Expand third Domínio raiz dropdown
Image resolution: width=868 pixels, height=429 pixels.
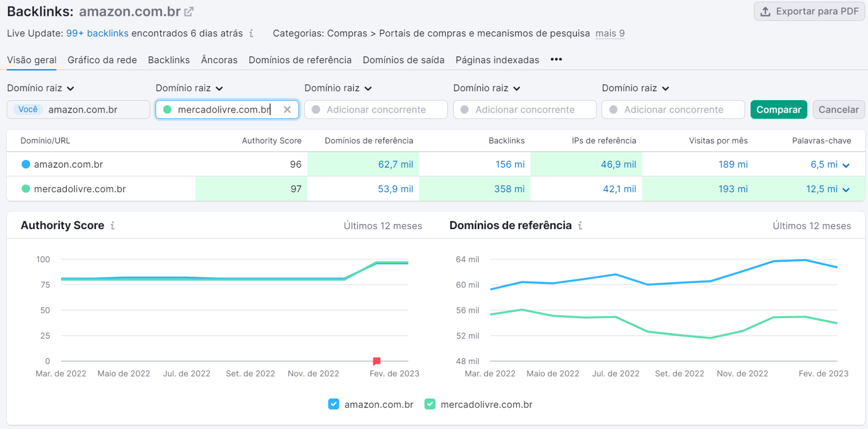pos(338,88)
